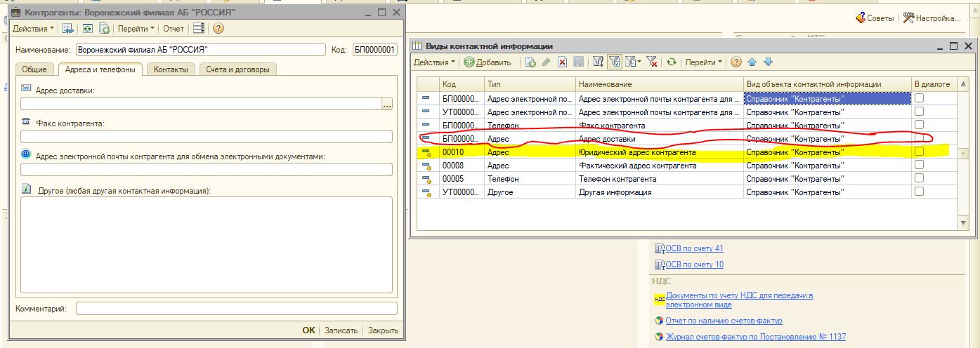Toggle the filter by current value icon

(x=615, y=62)
